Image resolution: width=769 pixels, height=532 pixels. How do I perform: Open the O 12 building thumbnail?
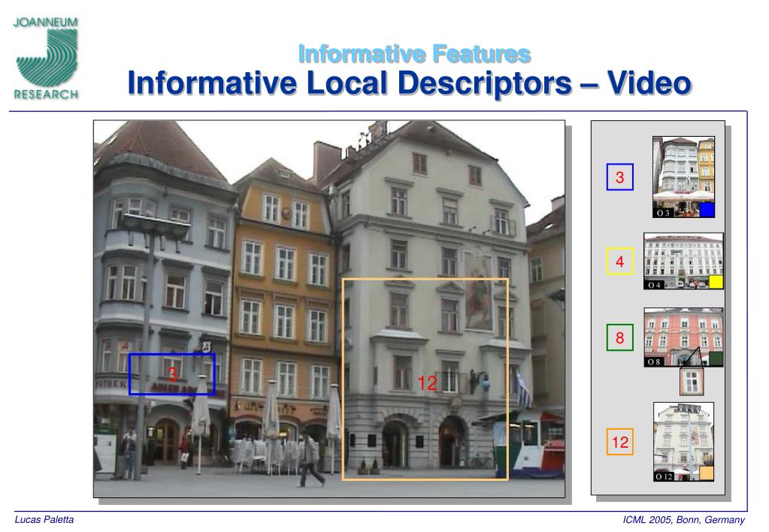683,442
